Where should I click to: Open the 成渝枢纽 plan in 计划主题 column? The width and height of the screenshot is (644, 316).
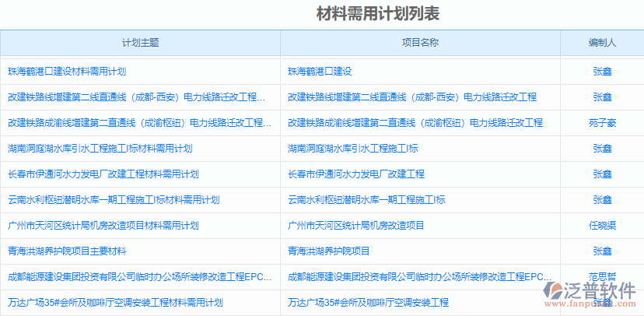(x=140, y=123)
